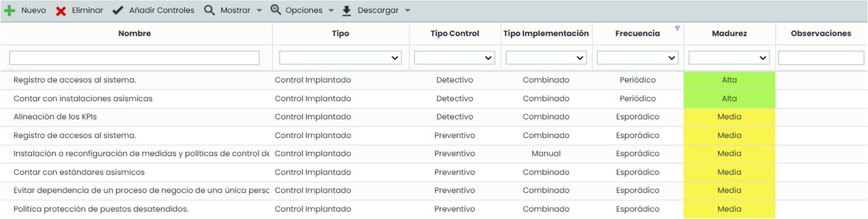Click the red X Eliminar icon

click(61, 11)
